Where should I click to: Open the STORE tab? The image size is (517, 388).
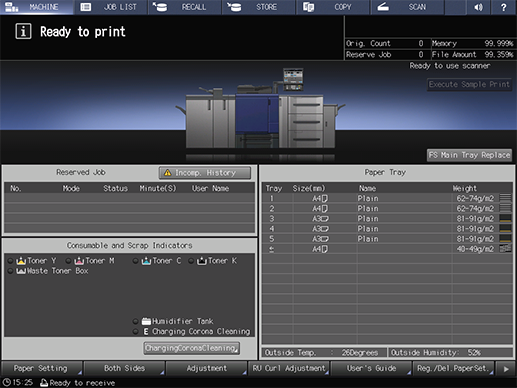pyautogui.click(x=259, y=7)
